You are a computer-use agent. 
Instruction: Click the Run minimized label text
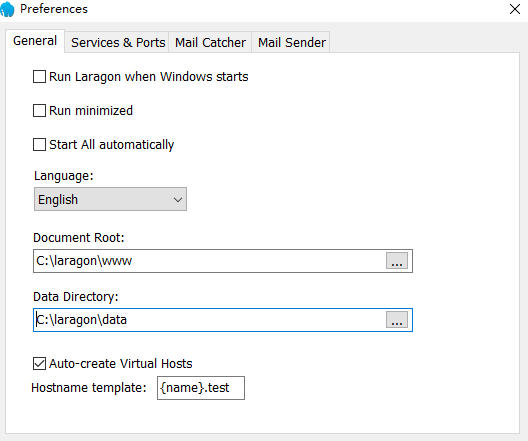pyautogui.click(x=91, y=110)
